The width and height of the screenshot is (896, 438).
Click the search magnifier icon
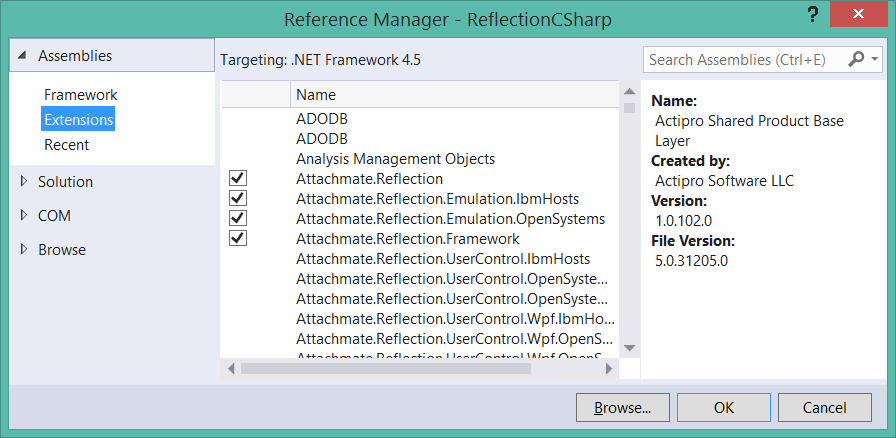point(855,59)
